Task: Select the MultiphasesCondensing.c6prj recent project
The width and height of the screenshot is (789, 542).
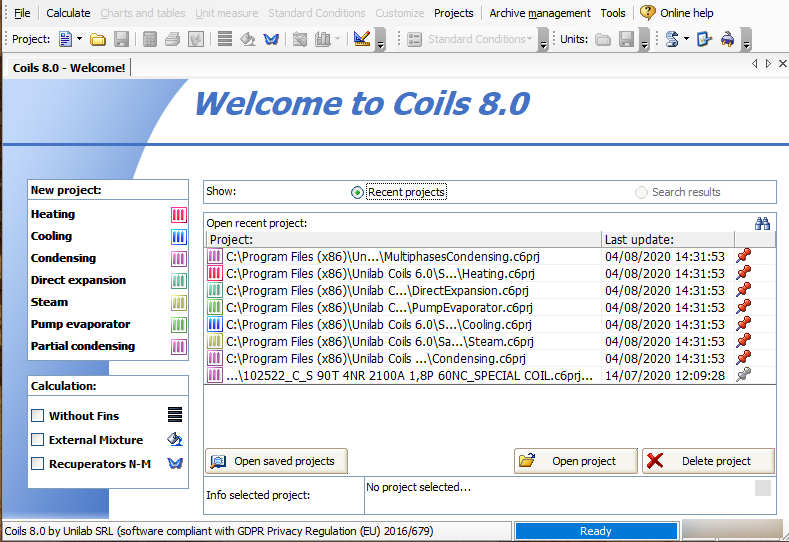Action: [x=490, y=257]
